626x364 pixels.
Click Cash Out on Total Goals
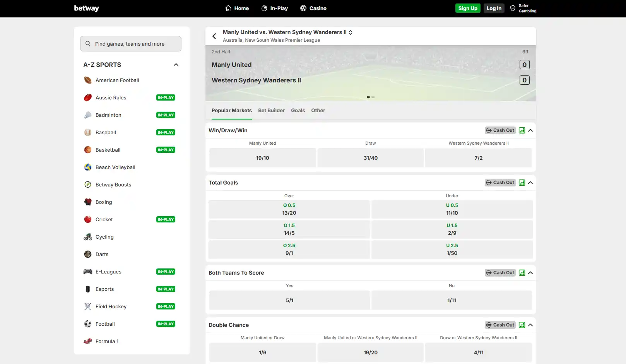(x=500, y=183)
